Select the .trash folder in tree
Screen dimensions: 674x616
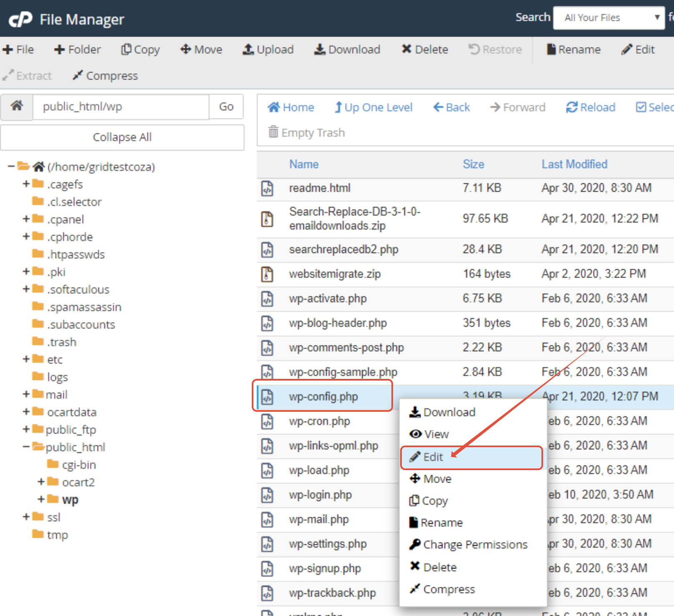(62, 342)
